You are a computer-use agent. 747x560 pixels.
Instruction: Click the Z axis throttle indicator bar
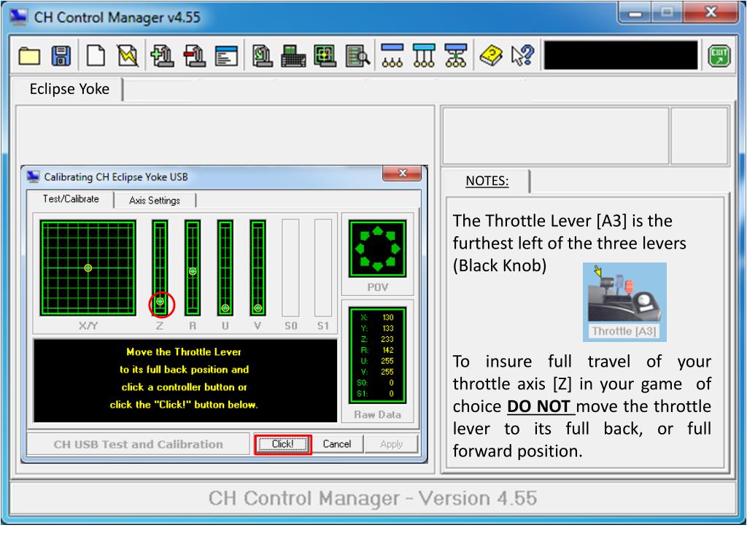(160, 268)
